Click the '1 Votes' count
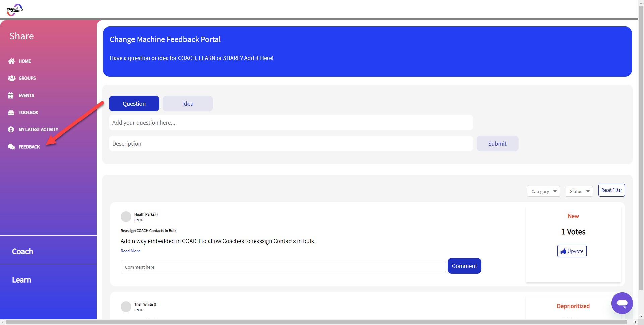Image resolution: width=644 pixels, height=325 pixels. [x=573, y=232]
